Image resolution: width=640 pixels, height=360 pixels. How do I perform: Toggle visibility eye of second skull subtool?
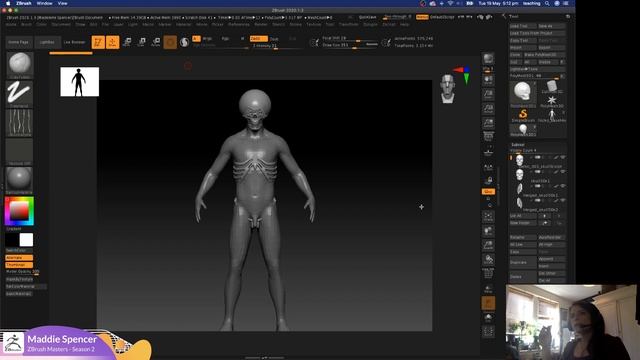[x=563, y=172]
